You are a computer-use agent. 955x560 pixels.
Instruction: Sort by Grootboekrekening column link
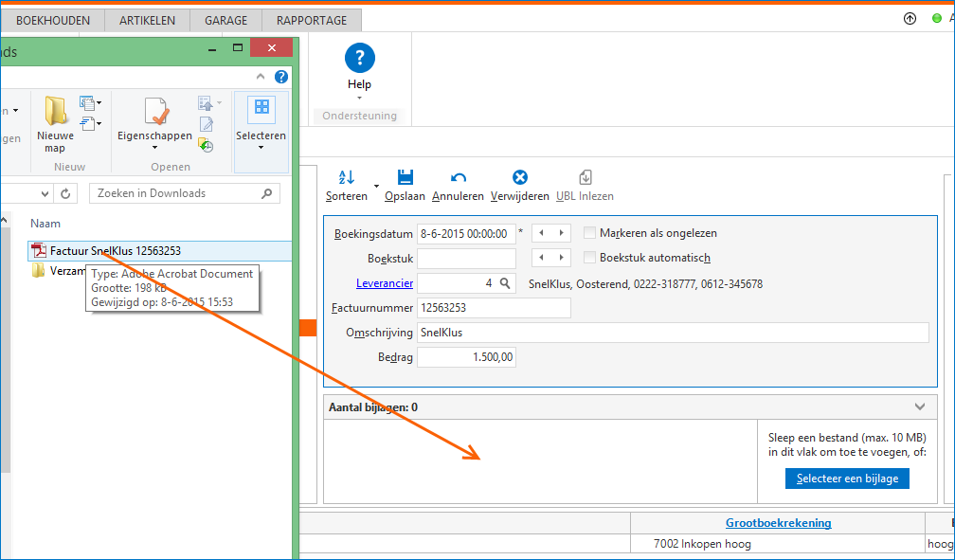click(x=779, y=523)
